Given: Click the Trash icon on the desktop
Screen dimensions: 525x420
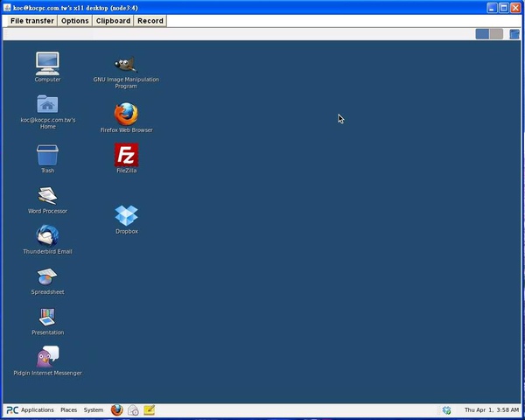Looking at the screenshot, I should (47, 155).
